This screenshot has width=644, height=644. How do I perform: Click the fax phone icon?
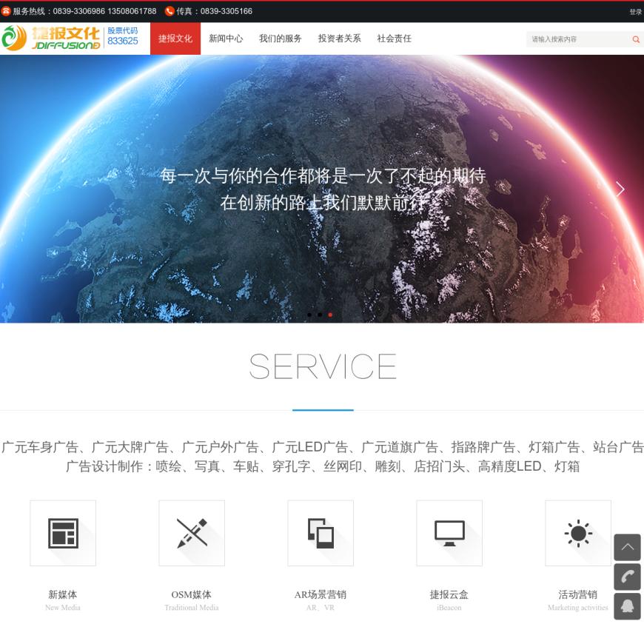170,12
